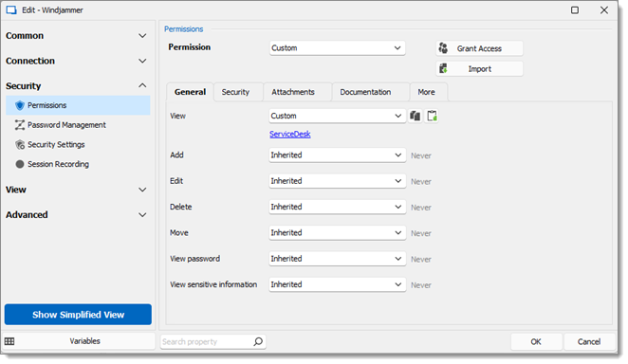Open the View password permission dropdown

click(x=337, y=259)
